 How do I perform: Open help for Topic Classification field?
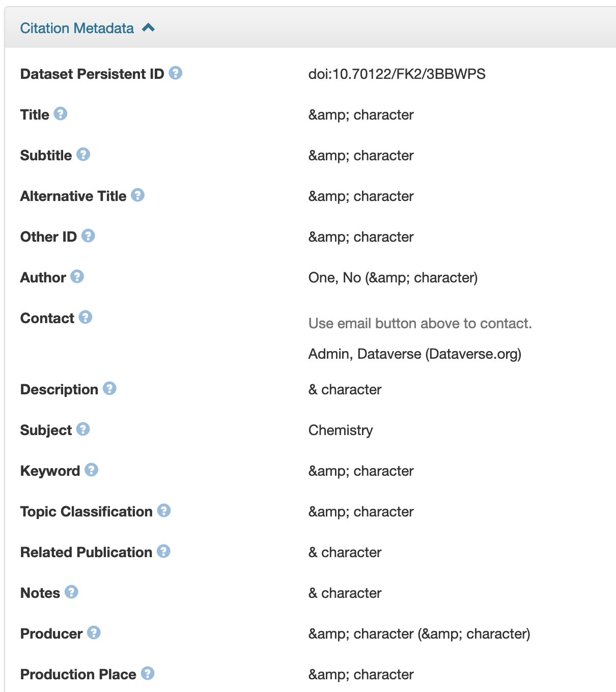[164, 511]
